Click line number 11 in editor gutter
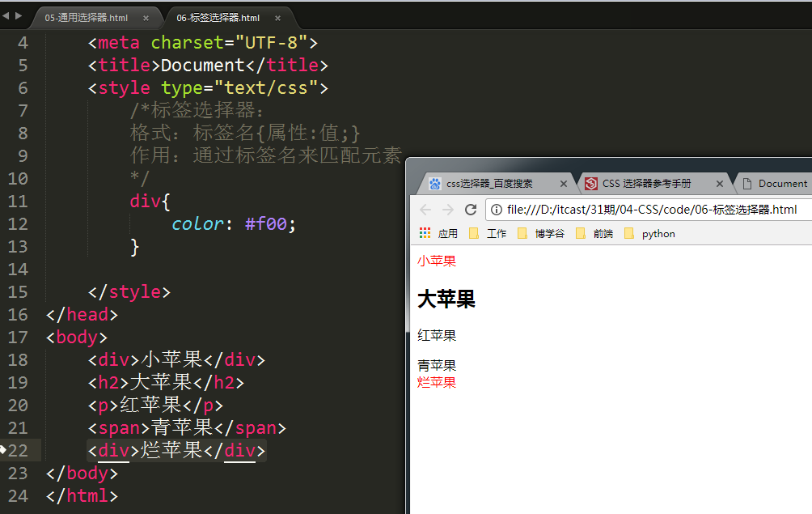The height and width of the screenshot is (514, 812). click(18, 201)
